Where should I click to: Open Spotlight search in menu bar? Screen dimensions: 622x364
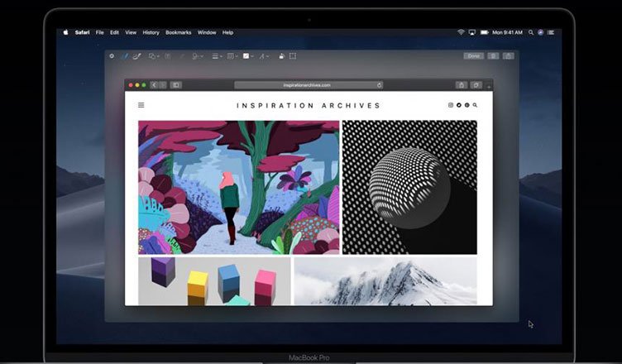point(531,32)
